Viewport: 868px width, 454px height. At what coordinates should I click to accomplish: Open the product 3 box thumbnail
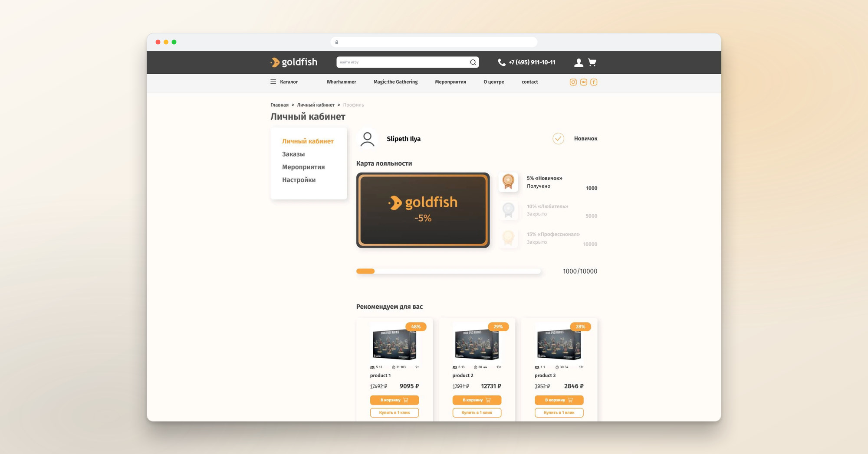(559, 344)
